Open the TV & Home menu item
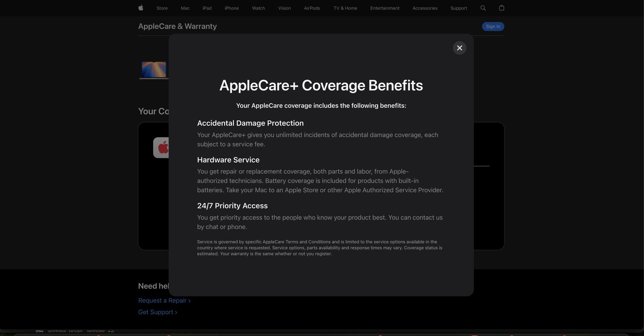Viewport: 644px width, 336px height. click(x=345, y=8)
